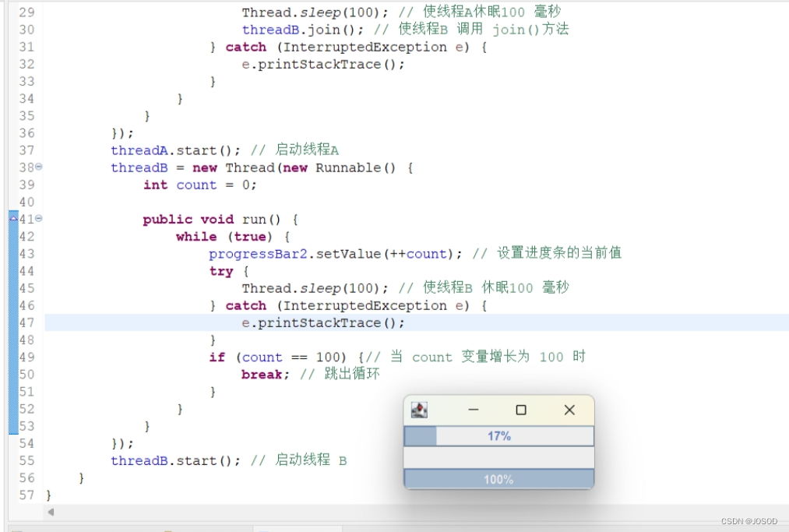Image resolution: width=789 pixels, height=532 pixels.
Task: Click the threadB.start() statement
Action: click(x=175, y=460)
